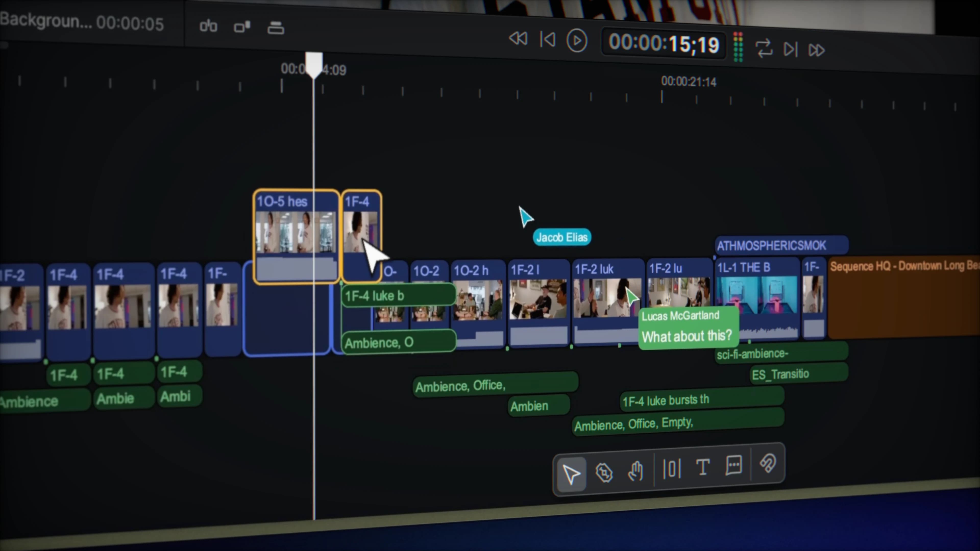This screenshot has height=551, width=980.
Task: Select the 1L-1 THE B clip
Action: pyautogui.click(x=757, y=298)
